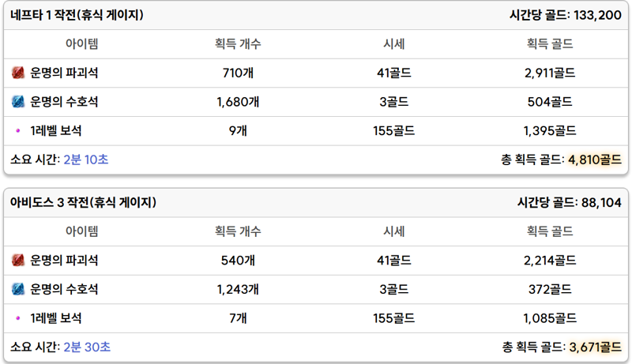Click 획득 골드 column header in 네프타 table
The image size is (632, 364).
coord(550,44)
